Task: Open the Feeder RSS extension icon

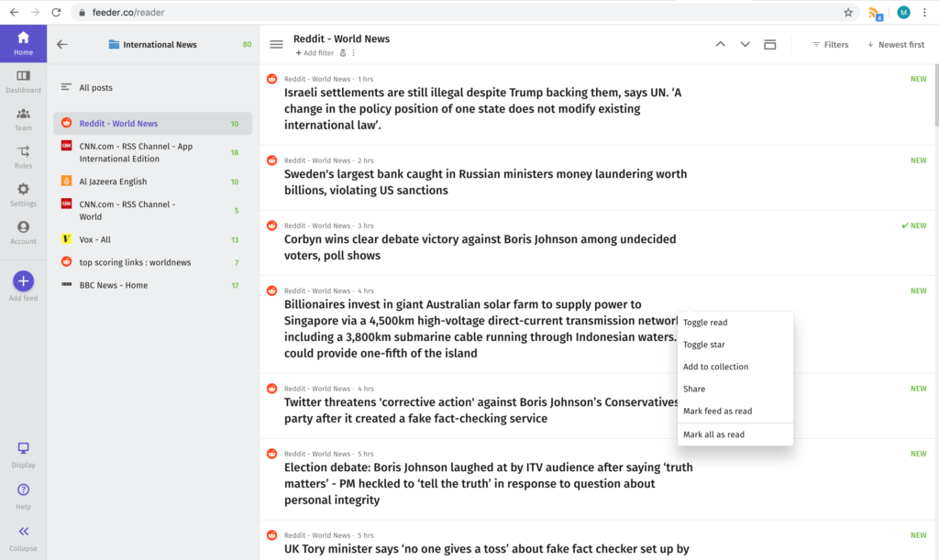Action: [876, 13]
